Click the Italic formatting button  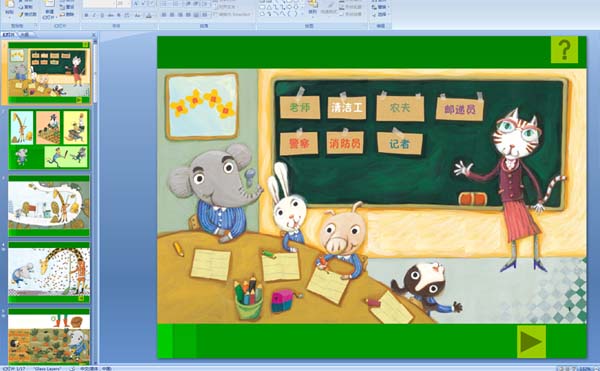[95, 15]
